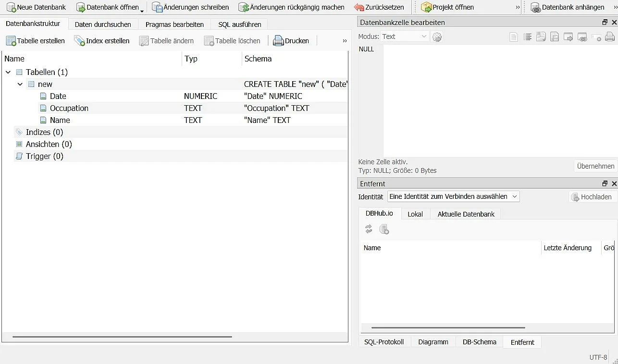Open the Identität selection dropdown
This screenshot has width=618, height=364.
coord(453,196)
